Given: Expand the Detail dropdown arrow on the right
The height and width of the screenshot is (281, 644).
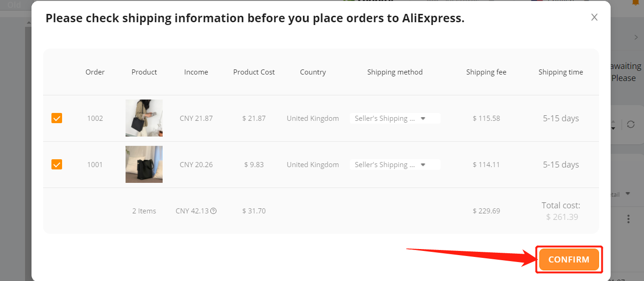Looking at the screenshot, I should point(628,194).
